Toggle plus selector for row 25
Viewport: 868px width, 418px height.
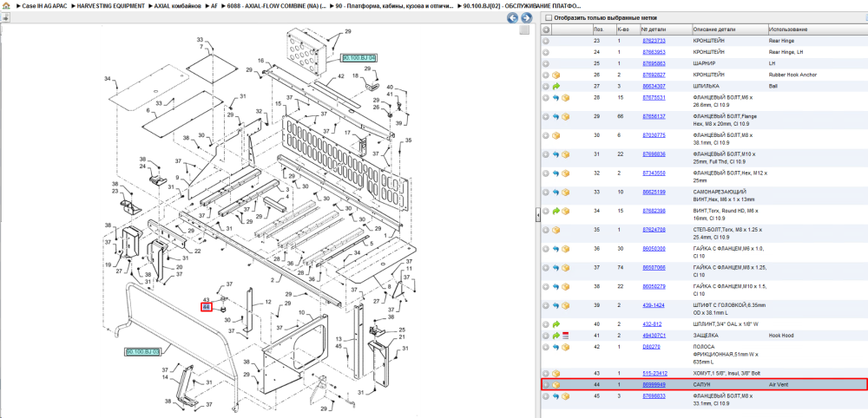click(546, 63)
